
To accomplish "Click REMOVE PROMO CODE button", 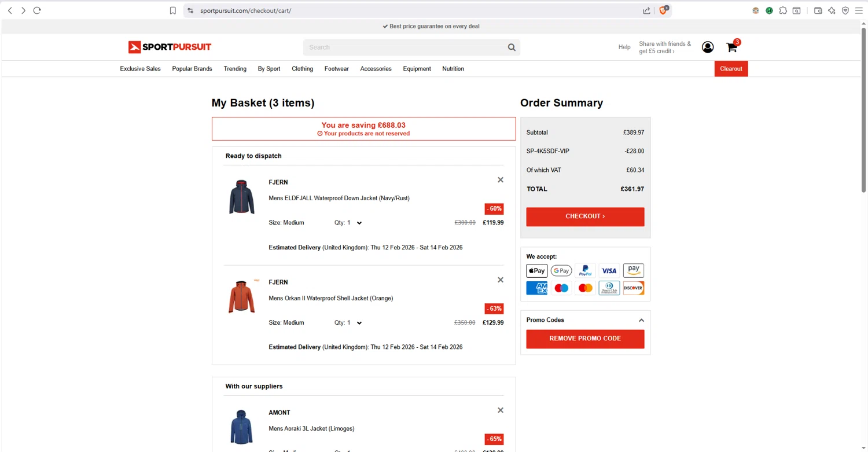I will [585, 339].
